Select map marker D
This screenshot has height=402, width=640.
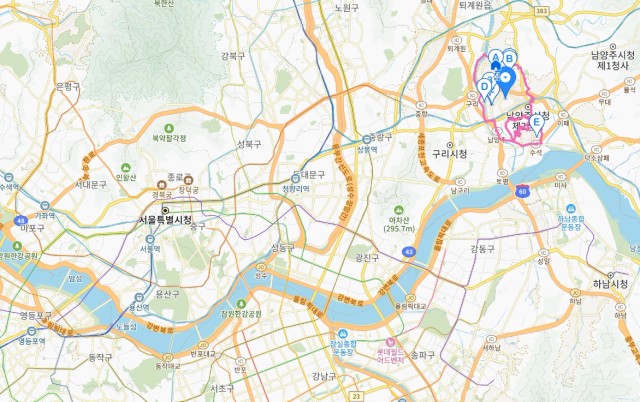coord(484,88)
